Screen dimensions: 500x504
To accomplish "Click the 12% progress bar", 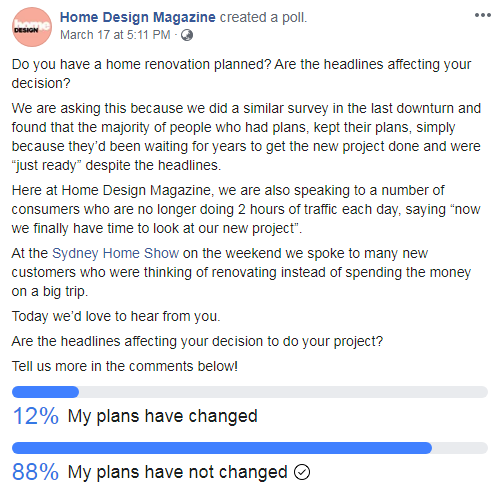I will pos(250,392).
